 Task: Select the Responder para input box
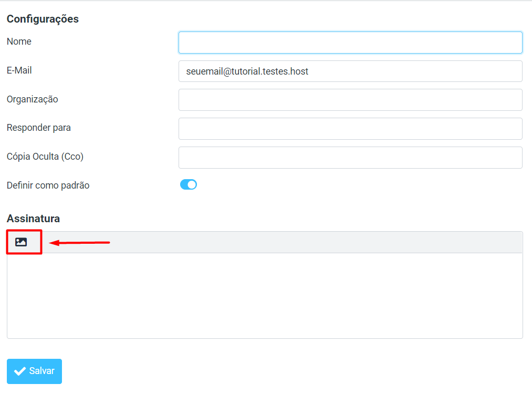(x=350, y=129)
